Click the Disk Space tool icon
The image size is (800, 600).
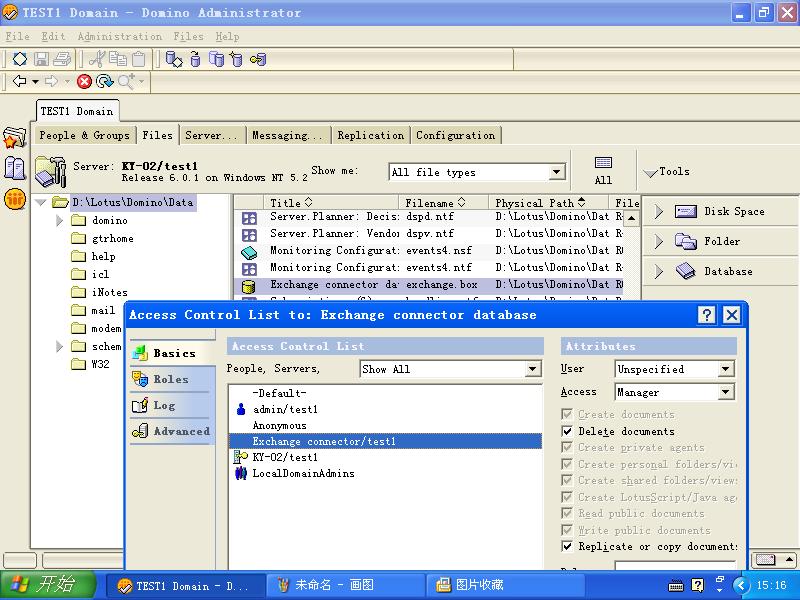pyautogui.click(x=686, y=211)
